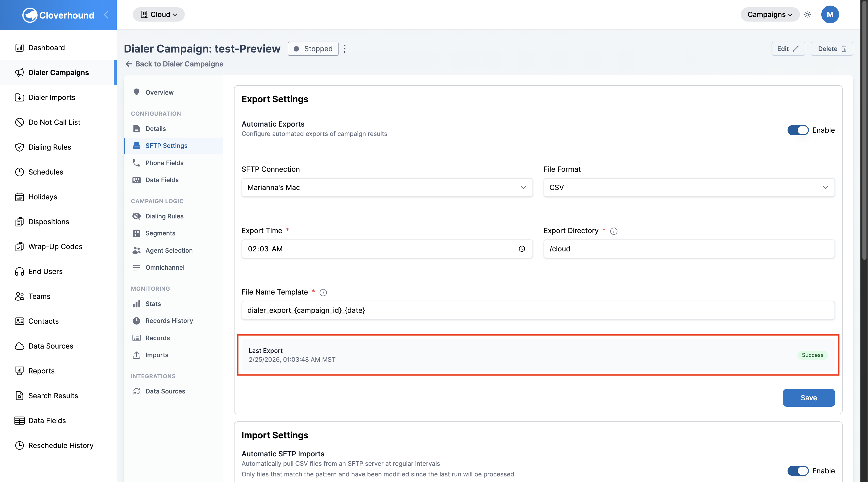The width and height of the screenshot is (868, 482).
Task: Open the campaign three-dot options menu
Action: [344, 48]
